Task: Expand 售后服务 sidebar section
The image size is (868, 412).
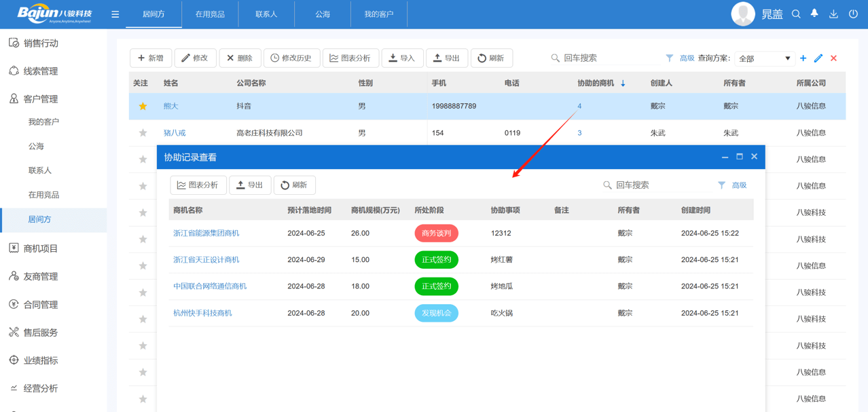Action: tap(41, 333)
